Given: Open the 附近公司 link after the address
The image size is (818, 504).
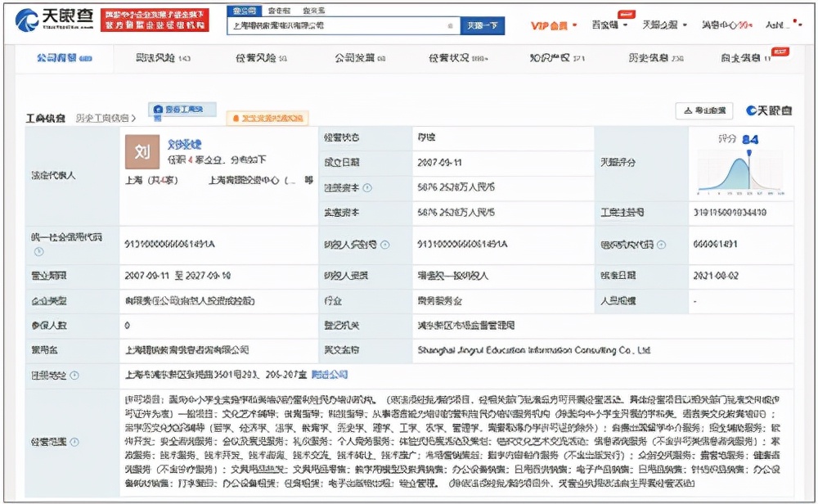Looking at the screenshot, I should (329, 375).
